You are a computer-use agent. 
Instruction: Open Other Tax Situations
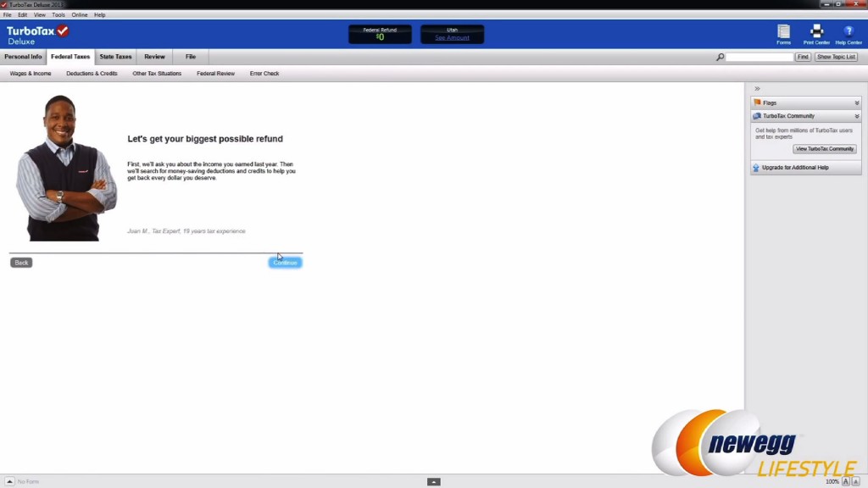click(157, 74)
